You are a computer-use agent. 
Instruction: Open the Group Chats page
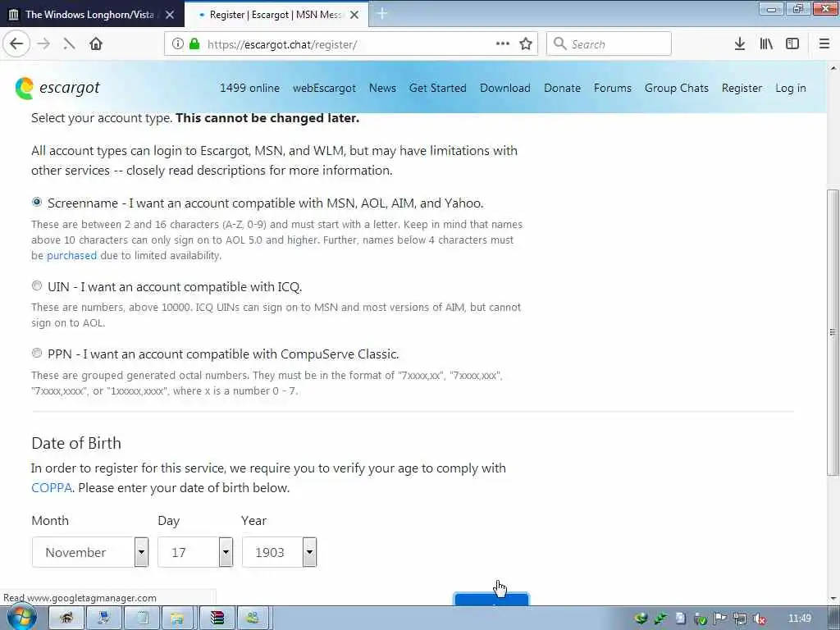677,88
